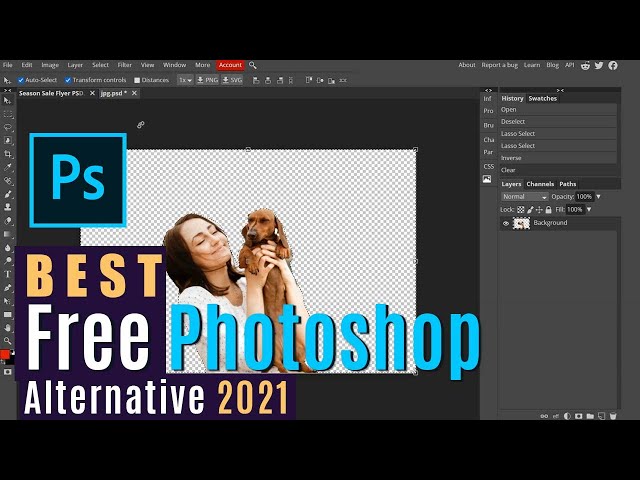Select the Pen tool
This screenshot has width=640, height=480.
coord(8,288)
